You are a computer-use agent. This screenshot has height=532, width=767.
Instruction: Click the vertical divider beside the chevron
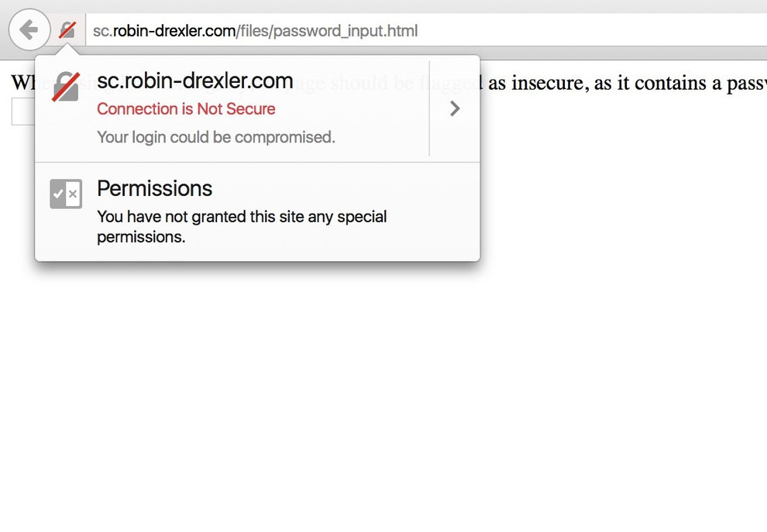click(x=429, y=108)
